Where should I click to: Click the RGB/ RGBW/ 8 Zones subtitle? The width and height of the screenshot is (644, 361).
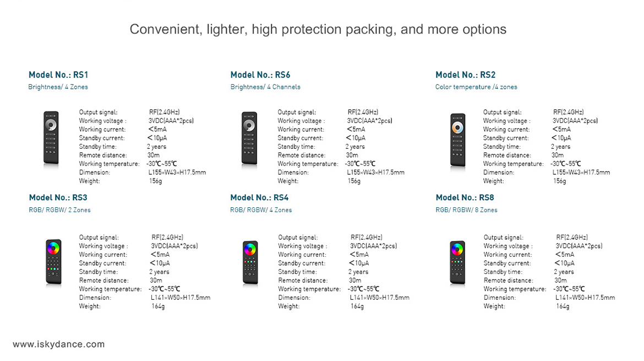click(467, 209)
